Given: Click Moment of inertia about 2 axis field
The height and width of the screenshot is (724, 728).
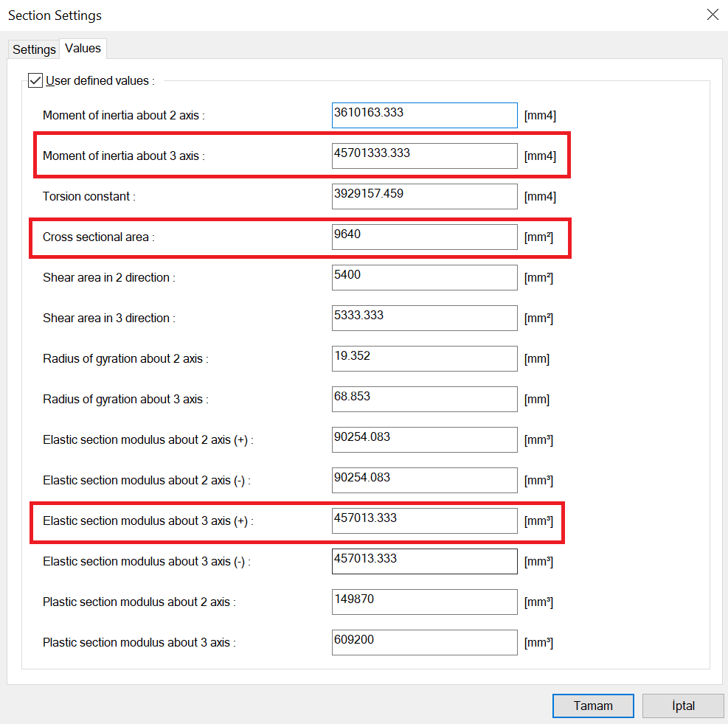Looking at the screenshot, I should [424, 115].
